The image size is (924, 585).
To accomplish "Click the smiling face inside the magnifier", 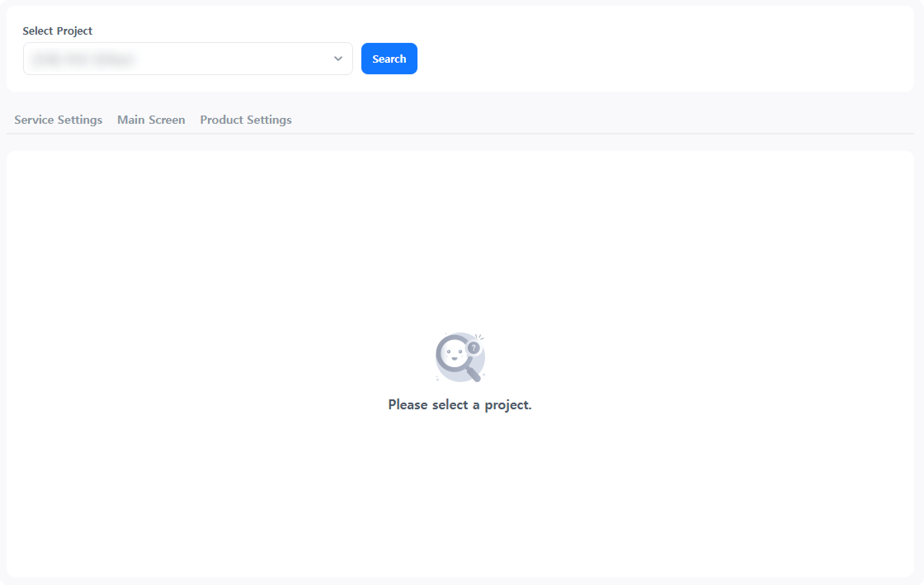I will (453, 354).
